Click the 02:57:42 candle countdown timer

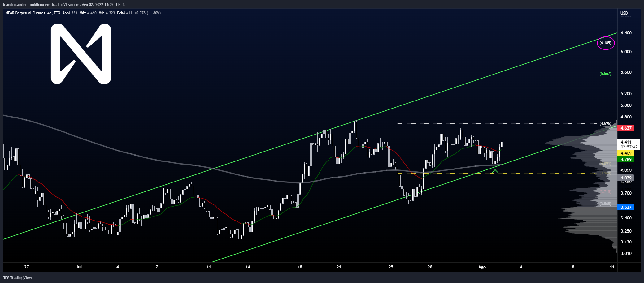629,147
